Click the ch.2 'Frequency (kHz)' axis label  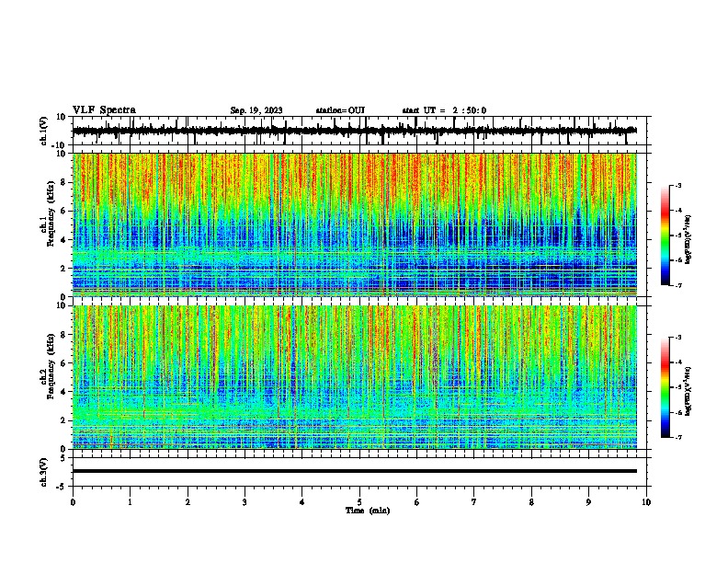(x=51, y=366)
